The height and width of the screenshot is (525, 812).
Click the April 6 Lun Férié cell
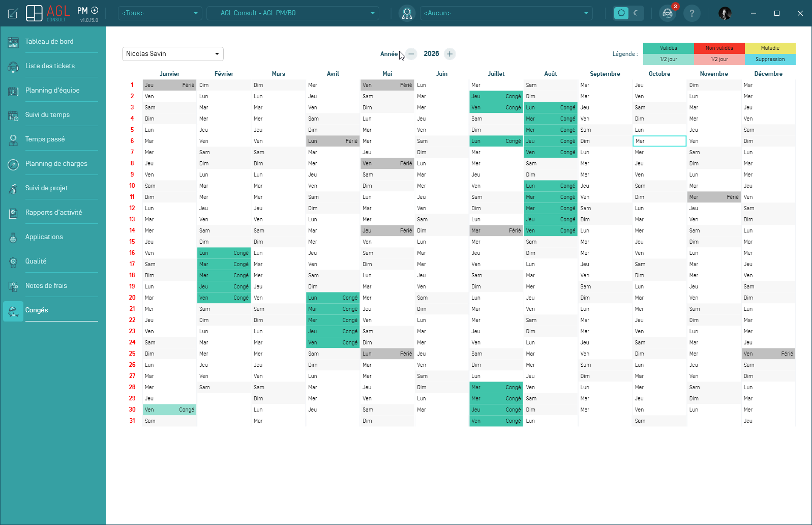click(x=333, y=141)
